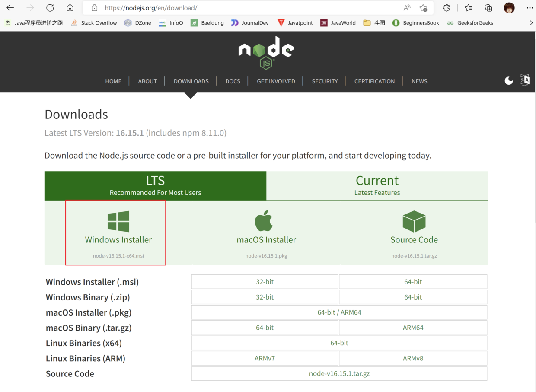
Task: Switch to the Current Latest Features tab
Action: [377, 185]
